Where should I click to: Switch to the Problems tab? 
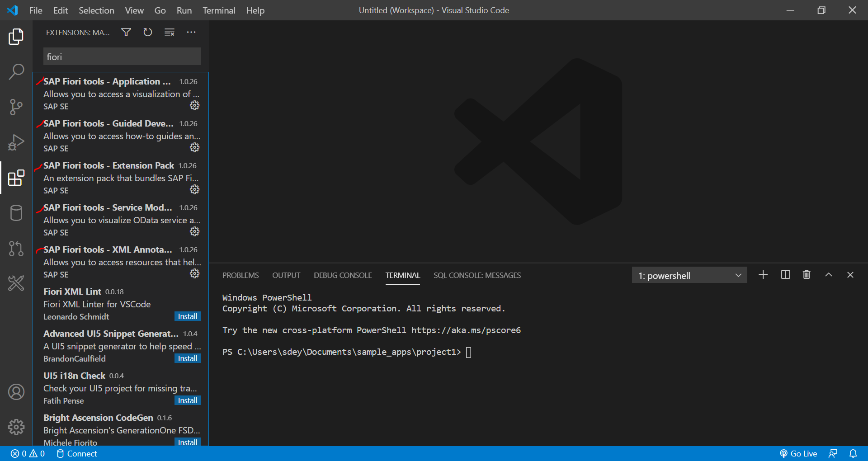tap(241, 275)
